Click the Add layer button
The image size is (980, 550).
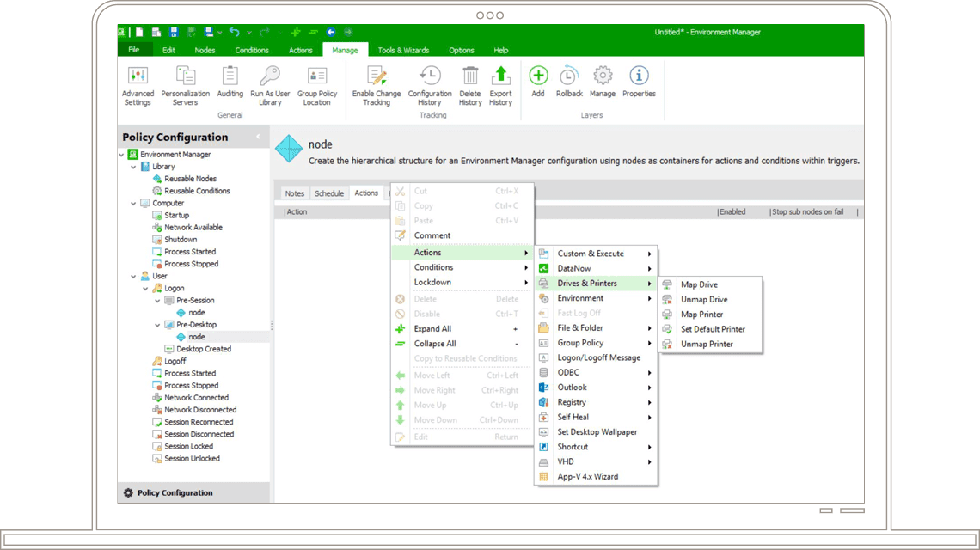click(x=538, y=82)
